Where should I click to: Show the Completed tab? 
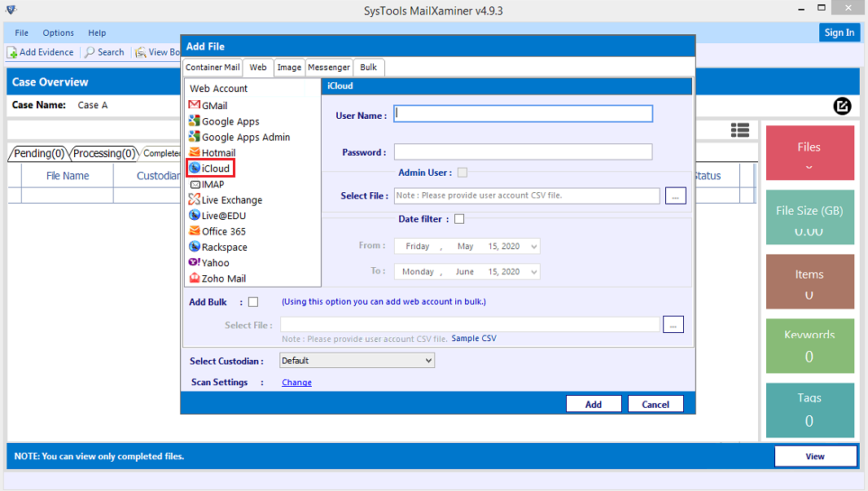click(161, 153)
